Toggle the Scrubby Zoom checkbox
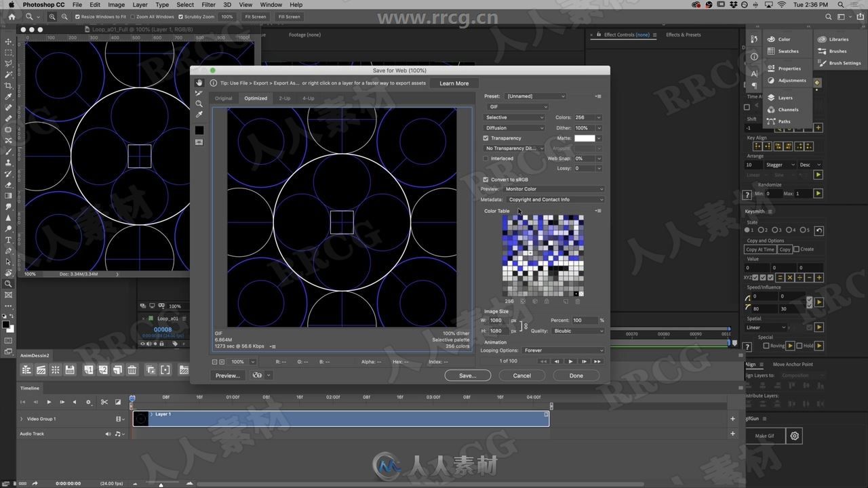 pos(181,16)
